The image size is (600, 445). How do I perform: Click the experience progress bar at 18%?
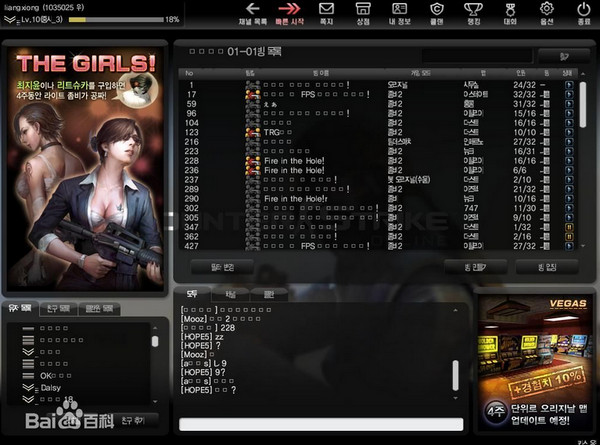point(116,20)
